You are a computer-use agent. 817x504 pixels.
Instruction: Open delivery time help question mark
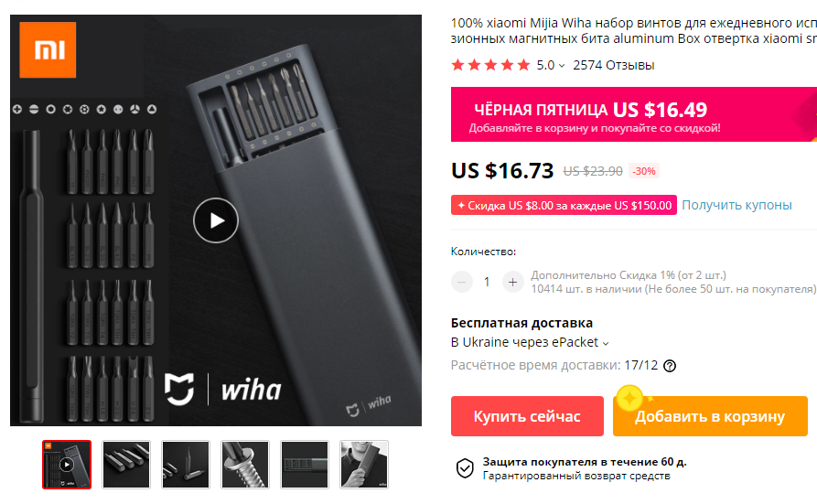(670, 366)
